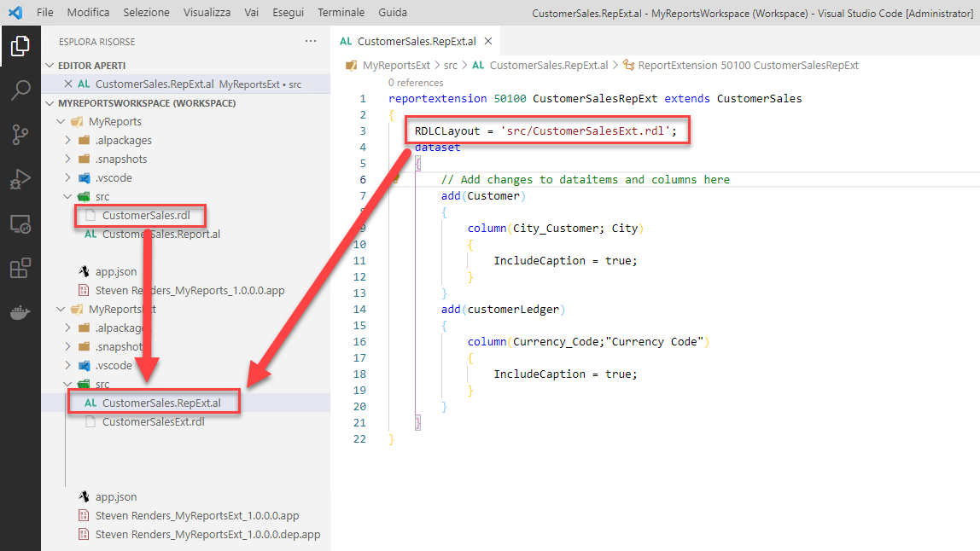Click the .vscode folder icon under MyReports
The width and height of the screenshot is (980, 551).
tap(85, 177)
